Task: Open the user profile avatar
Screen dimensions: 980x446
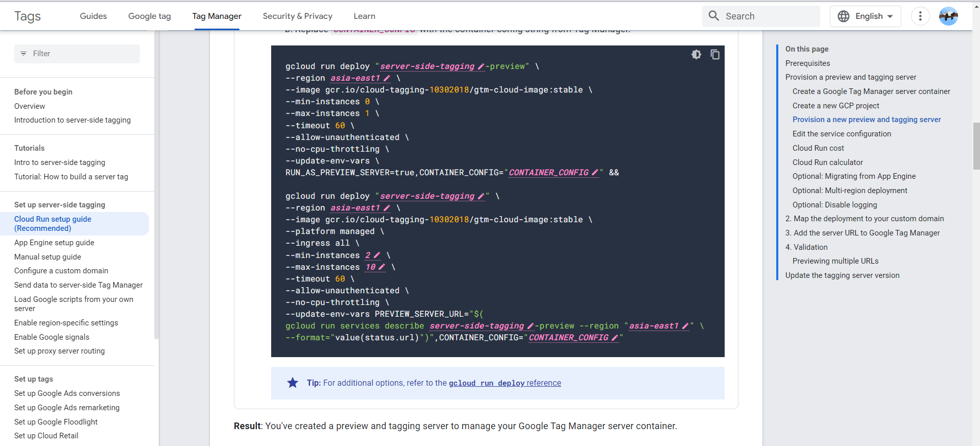Action: tap(948, 16)
